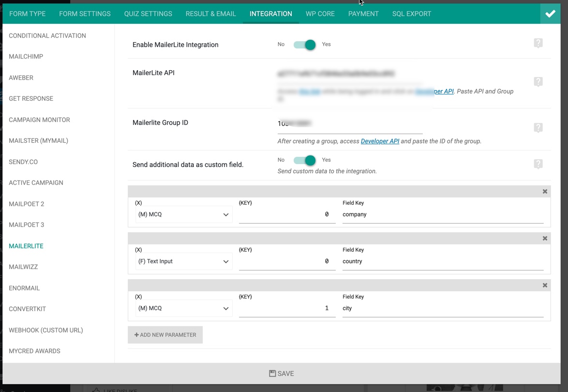This screenshot has width=568, height=392.
Task: Open (M) MCQ dropdown in city row
Action: [184, 308]
